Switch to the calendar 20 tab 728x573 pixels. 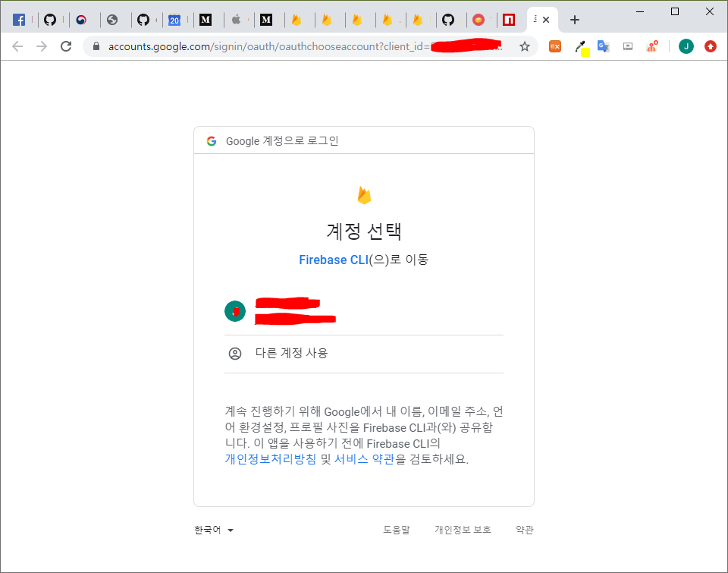tap(174, 20)
